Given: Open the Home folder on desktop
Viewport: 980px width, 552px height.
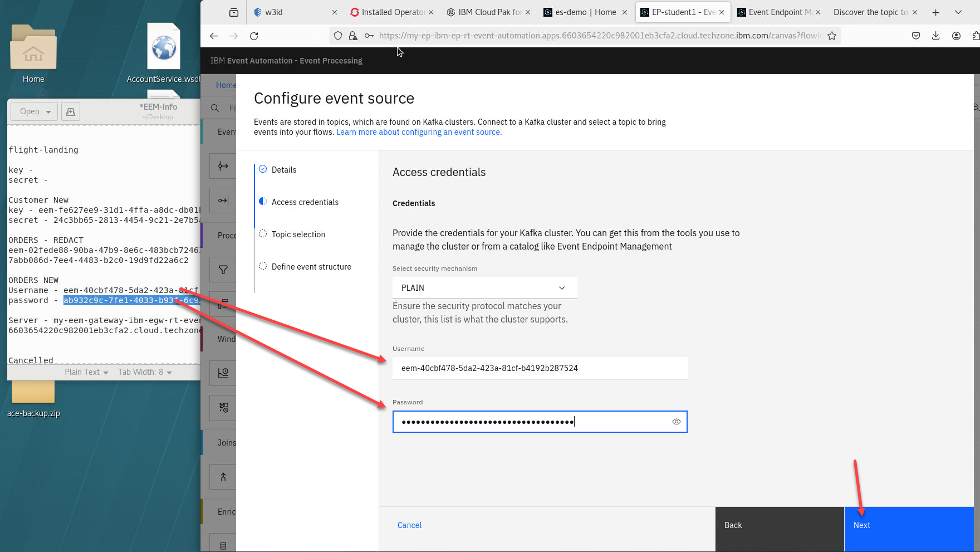Looking at the screenshot, I should [33, 54].
